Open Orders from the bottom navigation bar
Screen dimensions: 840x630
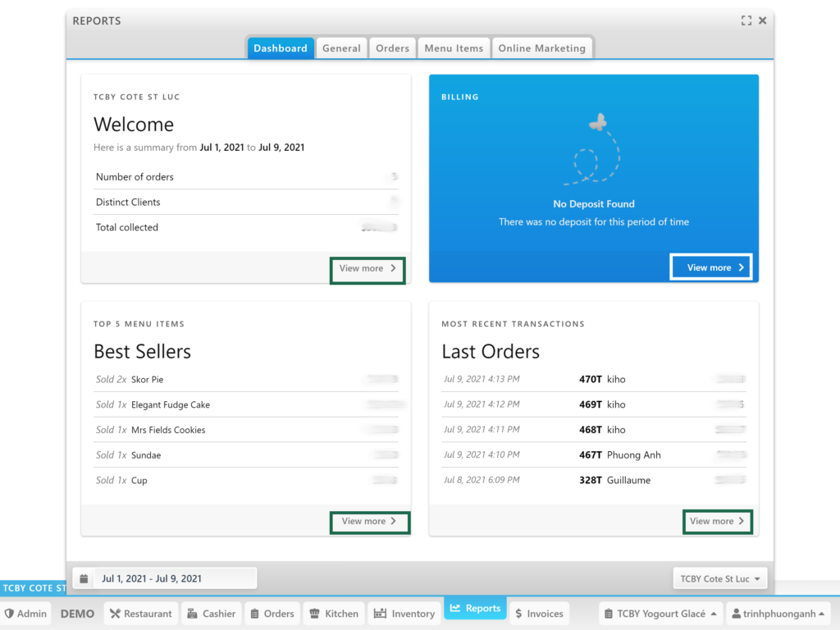pyautogui.click(x=271, y=614)
